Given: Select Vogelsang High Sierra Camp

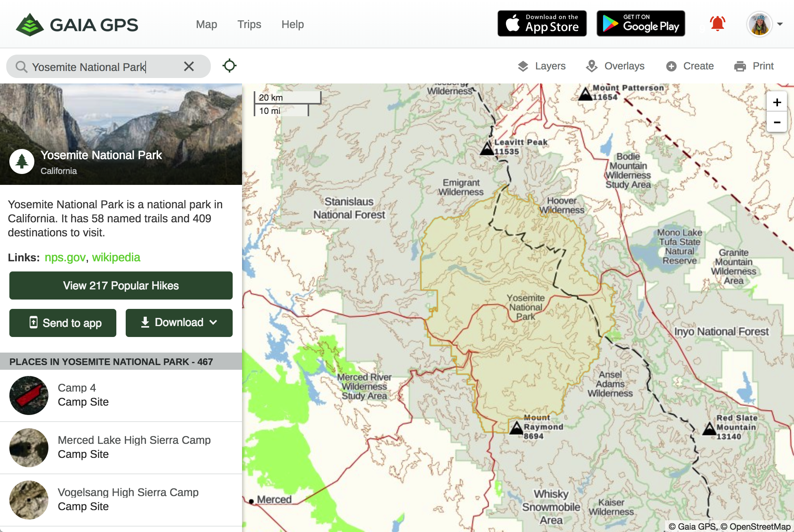Looking at the screenshot, I should point(121,500).
